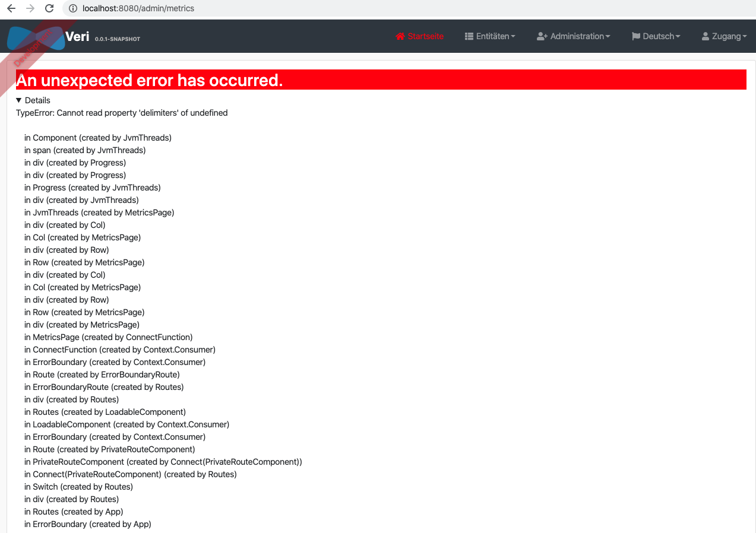
Task: Click 'in Component (created by JvmThreads)' line
Action: (x=98, y=138)
